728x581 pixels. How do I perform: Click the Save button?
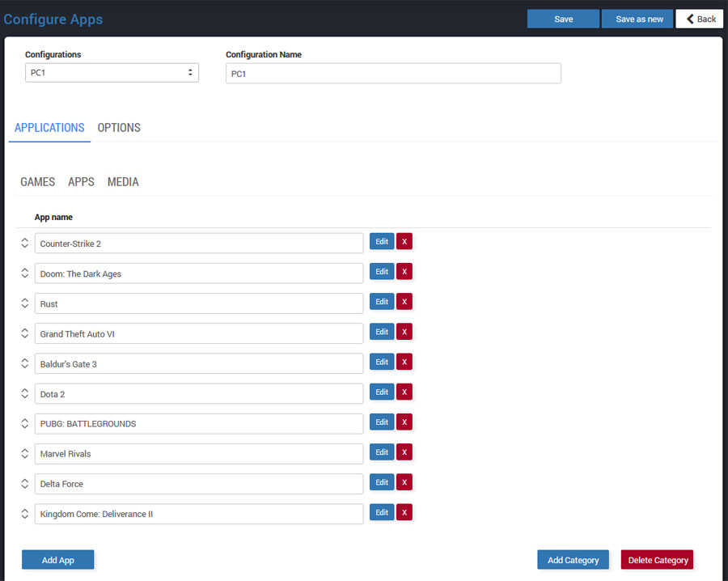(563, 19)
